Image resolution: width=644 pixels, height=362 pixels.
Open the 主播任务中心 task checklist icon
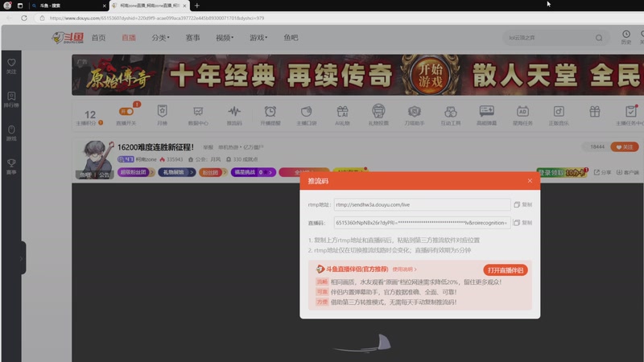click(630, 115)
